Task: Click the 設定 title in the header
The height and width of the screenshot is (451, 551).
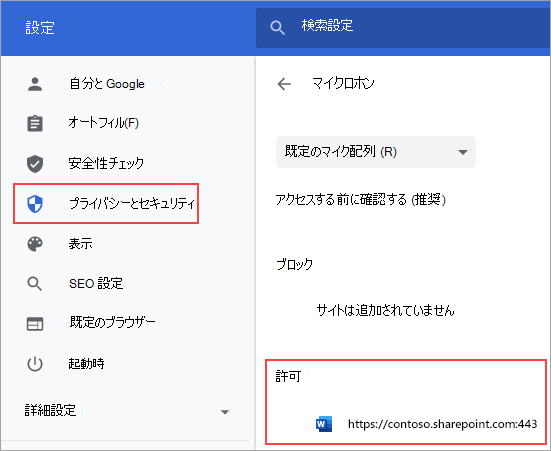Action: coord(40,28)
